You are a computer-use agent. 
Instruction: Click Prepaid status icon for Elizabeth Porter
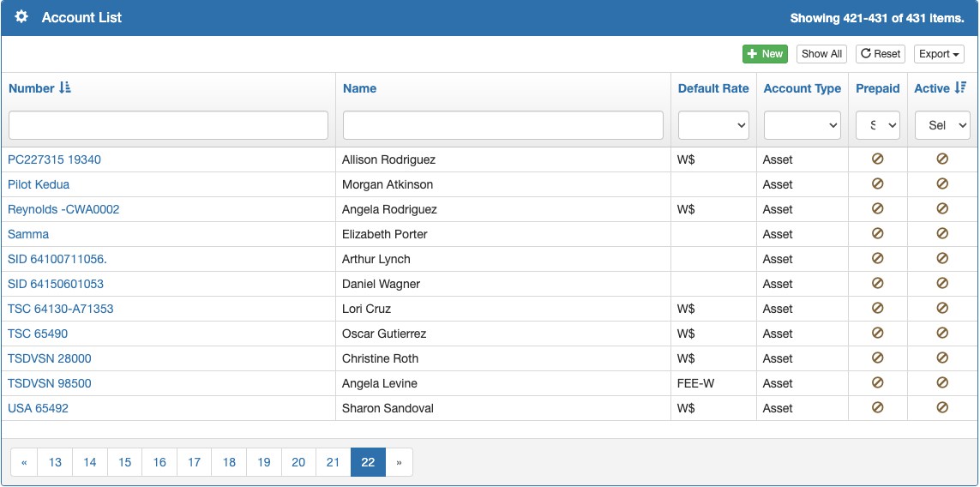tap(877, 233)
